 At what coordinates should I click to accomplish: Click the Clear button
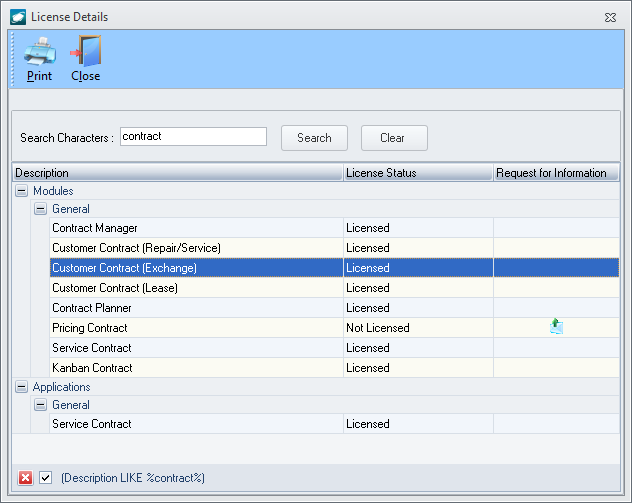394,138
